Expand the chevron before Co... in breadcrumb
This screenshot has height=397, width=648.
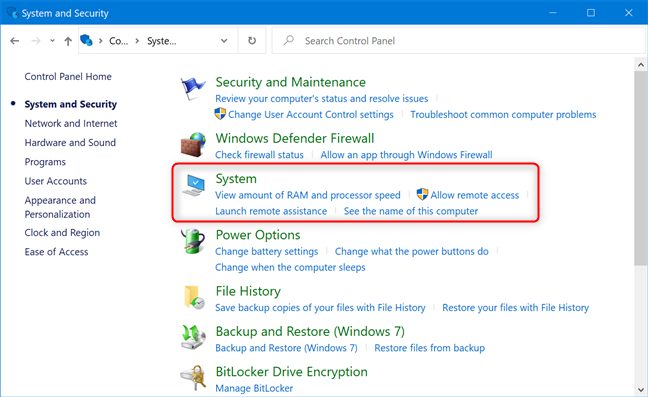pos(100,40)
